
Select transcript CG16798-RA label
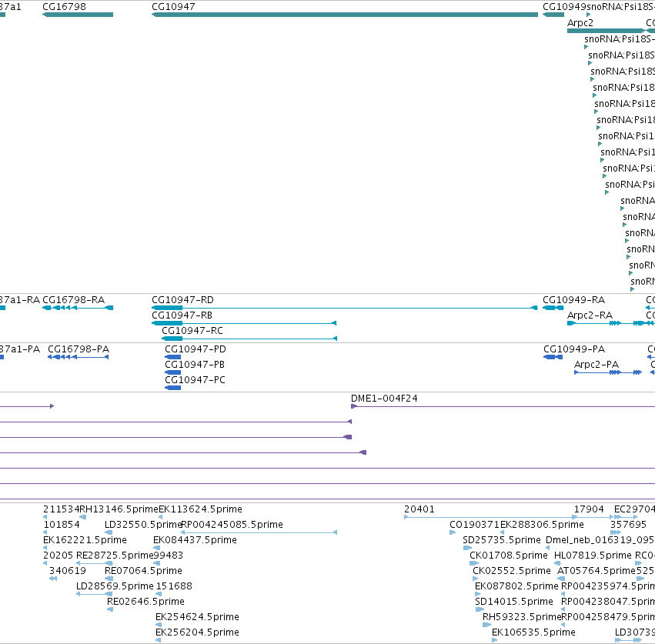pyautogui.click(x=74, y=300)
